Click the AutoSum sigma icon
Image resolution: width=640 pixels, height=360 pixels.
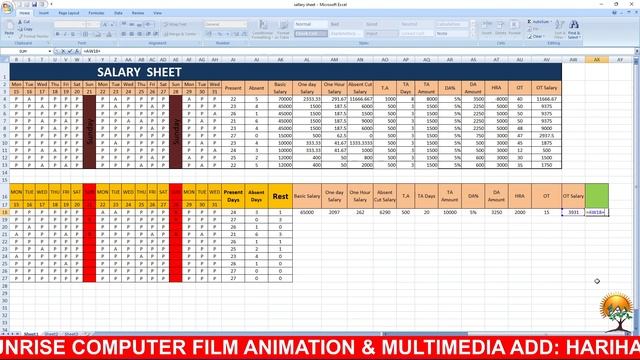(x=529, y=22)
